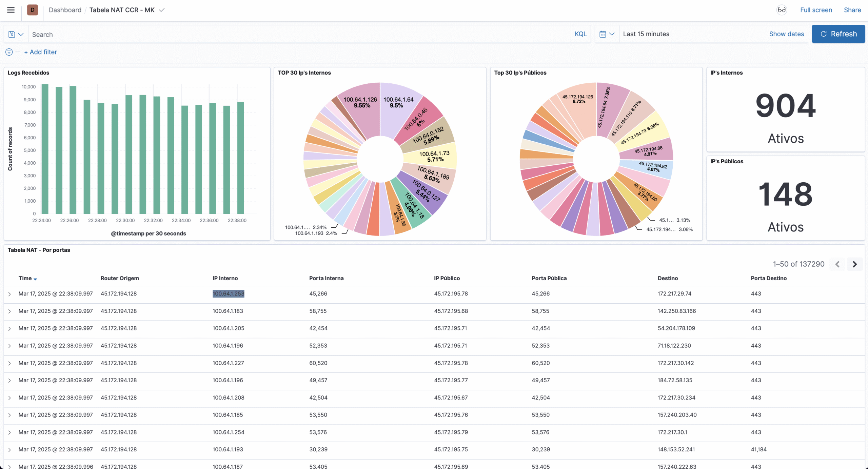Open the filter options circle icon
The image size is (868, 469).
click(9, 52)
